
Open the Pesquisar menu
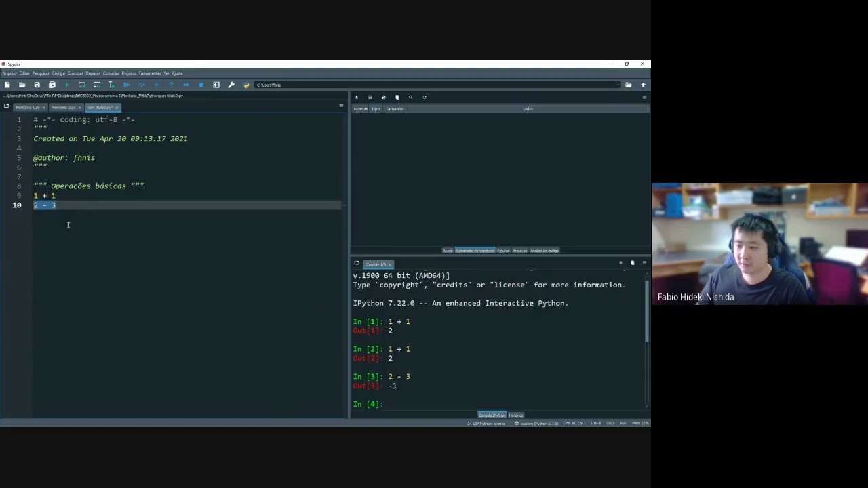click(41, 73)
